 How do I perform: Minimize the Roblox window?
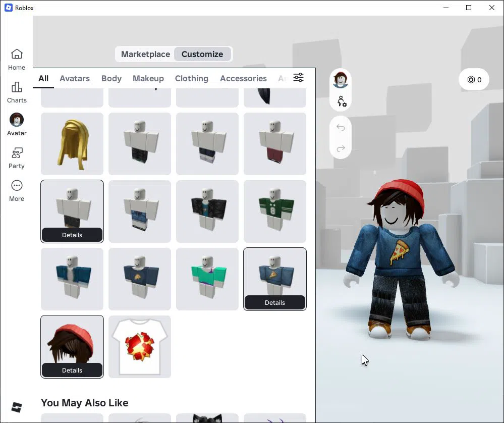[x=446, y=8]
